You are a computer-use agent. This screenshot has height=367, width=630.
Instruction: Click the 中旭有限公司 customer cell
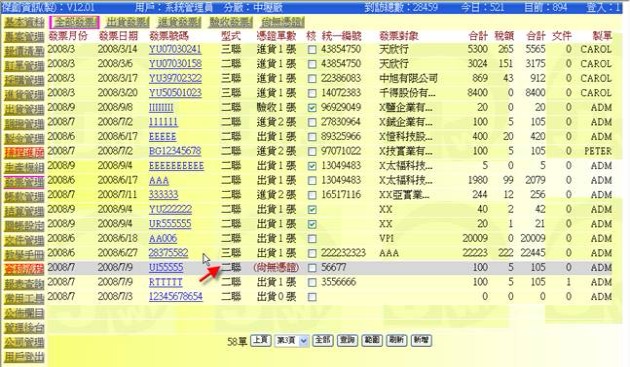(408, 79)
